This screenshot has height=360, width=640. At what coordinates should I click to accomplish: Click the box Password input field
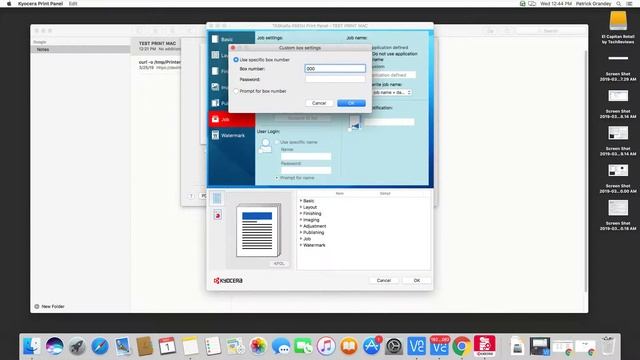(335, 79)
